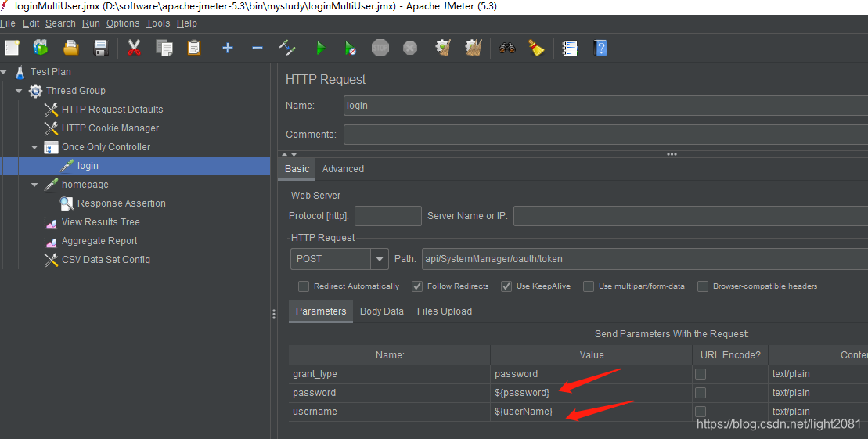Viewport: 868px width, 439px height.
Task: Select the login sampler in tree
Action: point(88,166)
